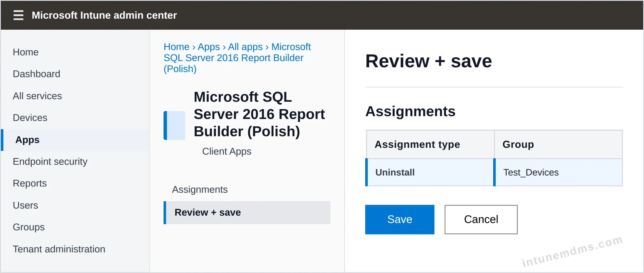Select the Uninstall assignment cell
Image resolution: width=644 pixels, height=273 pixels.
click(430, 172)
